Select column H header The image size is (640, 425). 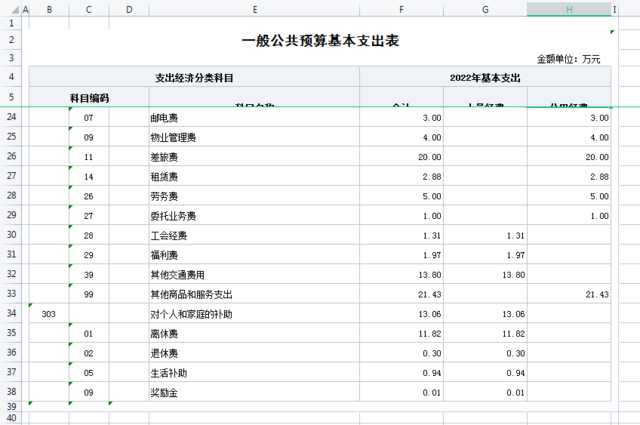[568, 9]
